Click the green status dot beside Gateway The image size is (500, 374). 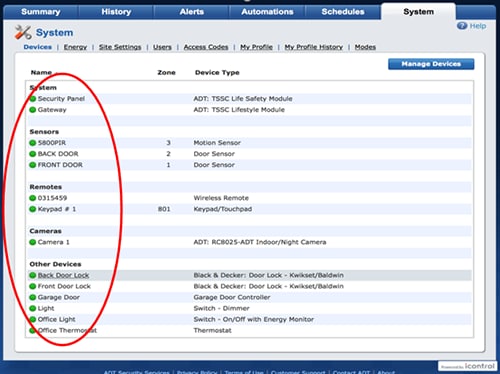tap(33, 110)
